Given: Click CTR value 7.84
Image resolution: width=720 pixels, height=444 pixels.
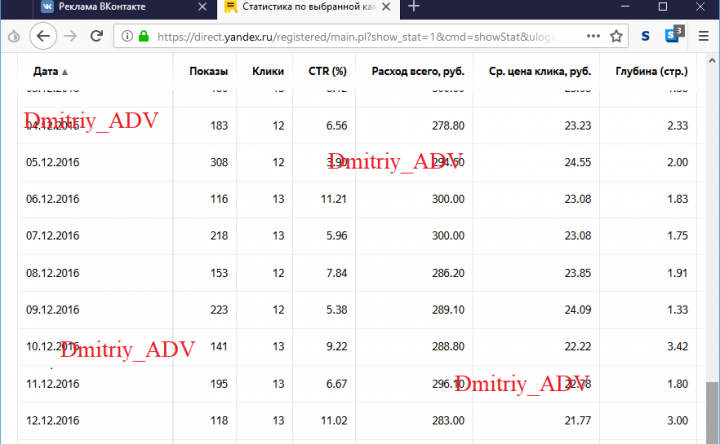Looking at the screenshot, I should click(337, 273).
